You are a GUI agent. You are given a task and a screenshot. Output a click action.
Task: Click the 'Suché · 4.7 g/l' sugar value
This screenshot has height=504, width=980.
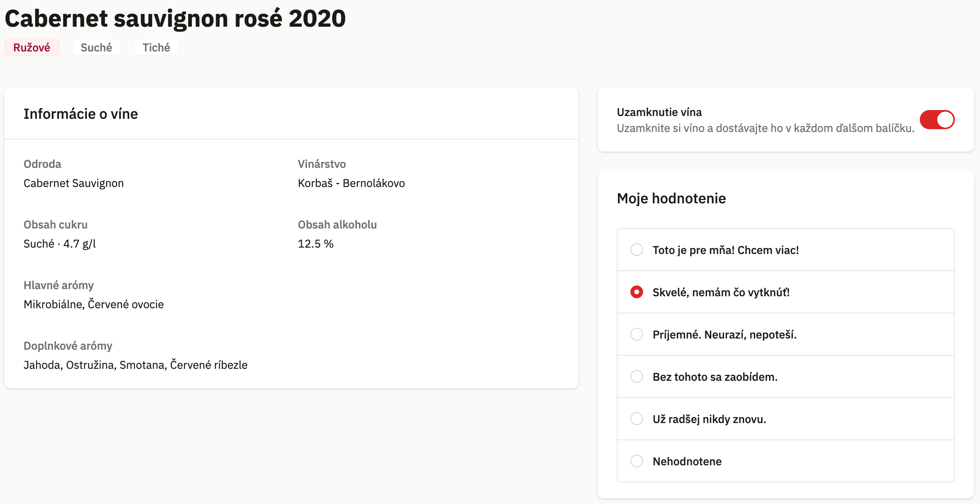click(x=60, y=244)
